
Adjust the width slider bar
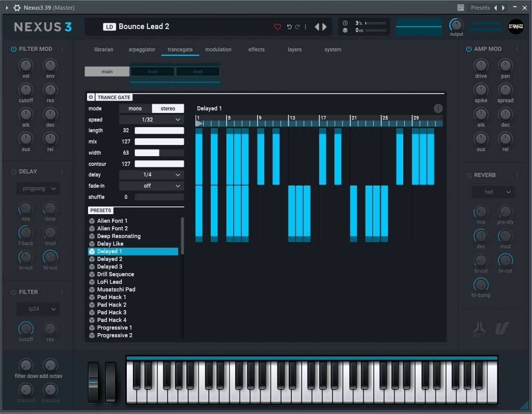(x=159, y=153)
